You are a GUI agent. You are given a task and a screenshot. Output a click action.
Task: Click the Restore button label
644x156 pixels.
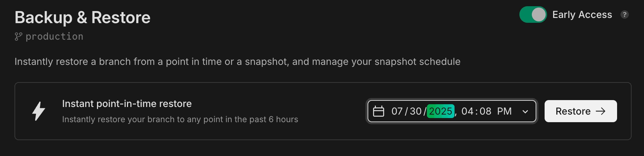573,111
